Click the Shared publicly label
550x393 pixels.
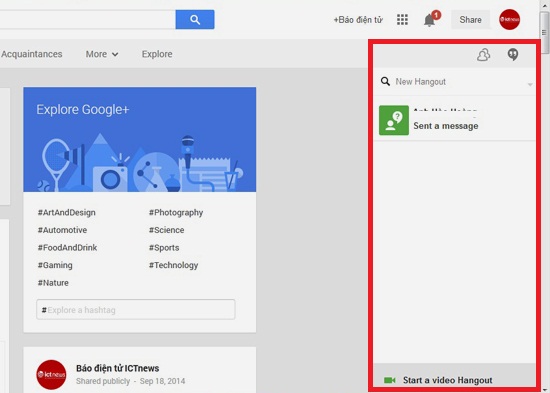[x=103, y=381]
